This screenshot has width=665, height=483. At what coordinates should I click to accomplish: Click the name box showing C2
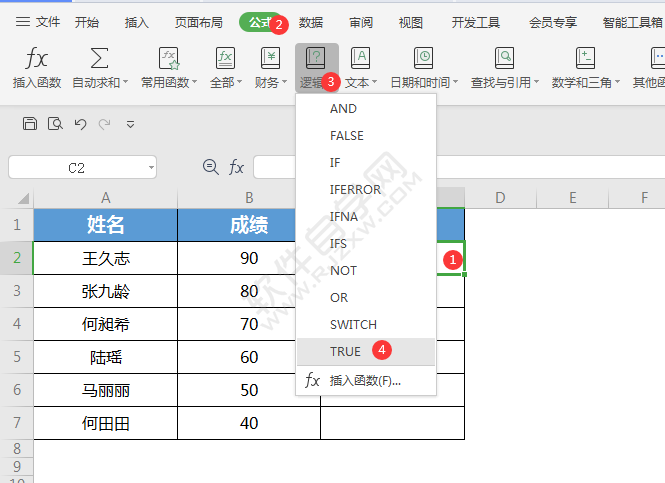pos(82,168)
